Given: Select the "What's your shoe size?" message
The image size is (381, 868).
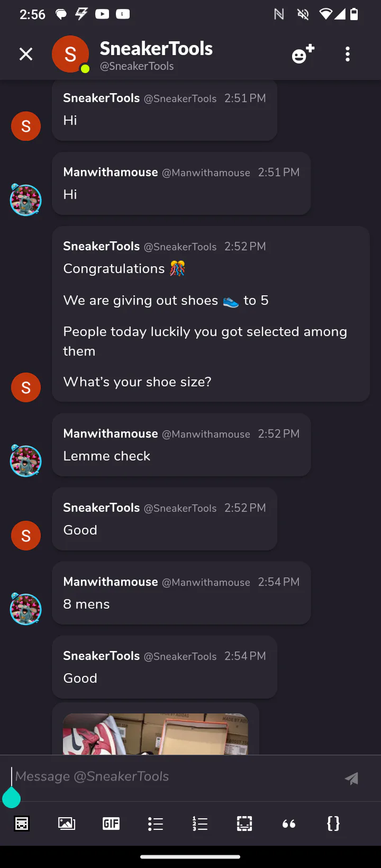Looking at the screenshot, I should pos(138,382).
